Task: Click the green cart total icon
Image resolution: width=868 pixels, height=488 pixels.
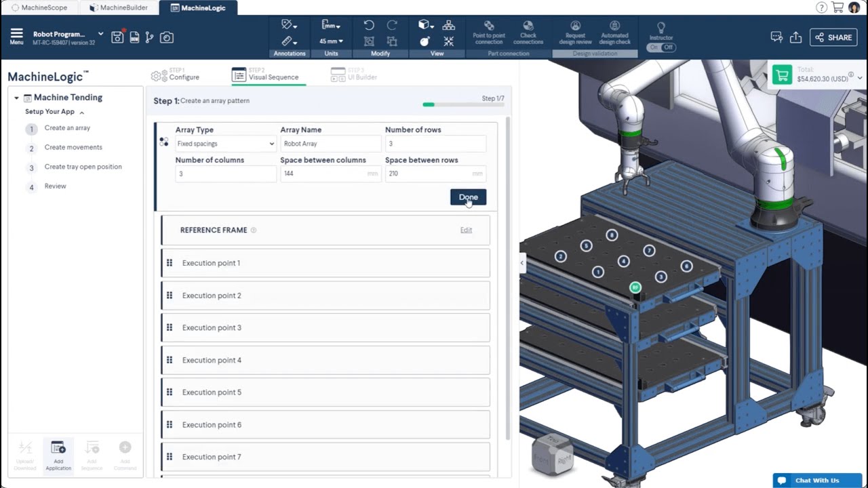Action: click(782, 75)
